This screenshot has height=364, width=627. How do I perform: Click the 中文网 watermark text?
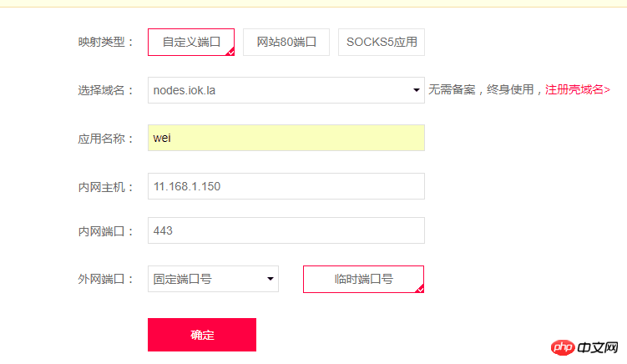598,347
